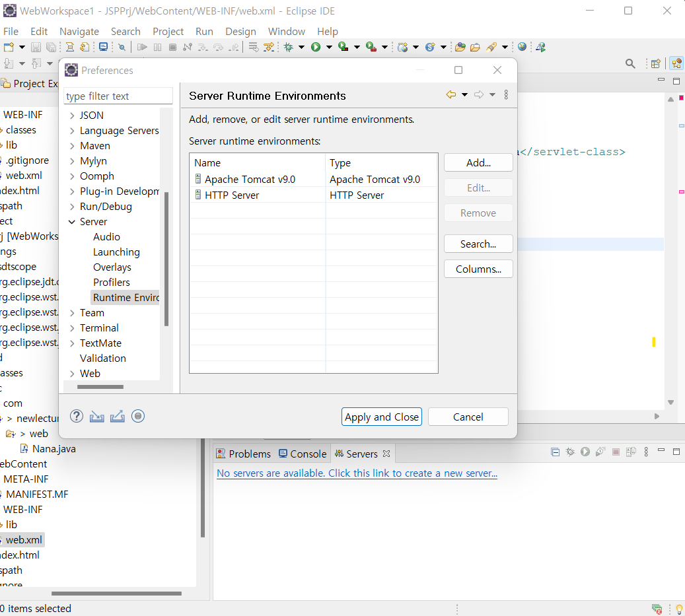Click the create a new server link
685x616 pixels.
point(357,473)
